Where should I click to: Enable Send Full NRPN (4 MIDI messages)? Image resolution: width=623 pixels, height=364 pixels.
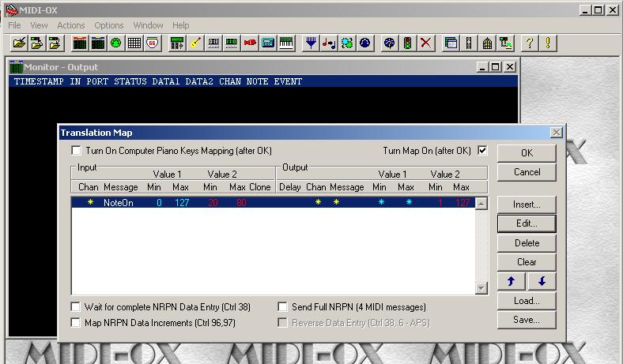[282, 307]
